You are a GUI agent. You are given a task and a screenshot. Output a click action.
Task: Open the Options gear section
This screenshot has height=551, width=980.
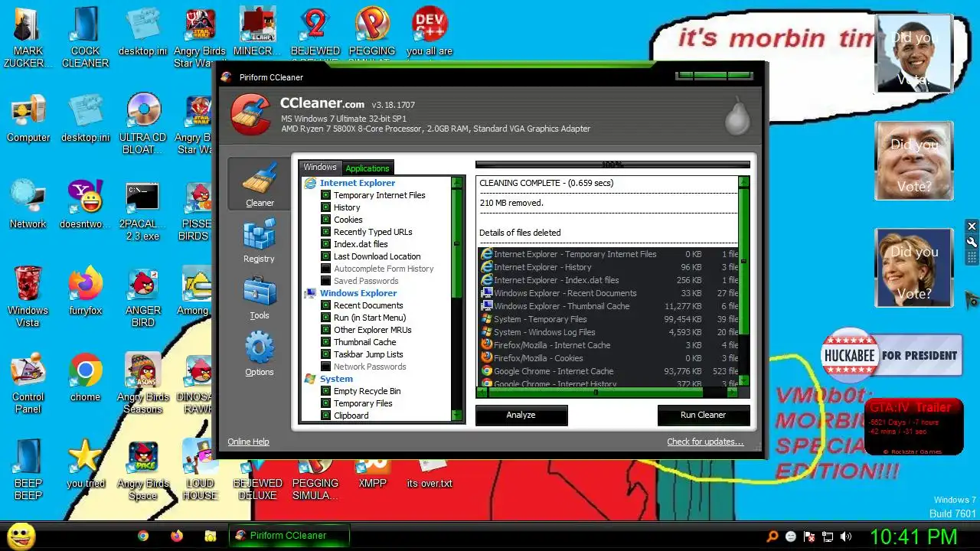point(259,354)
